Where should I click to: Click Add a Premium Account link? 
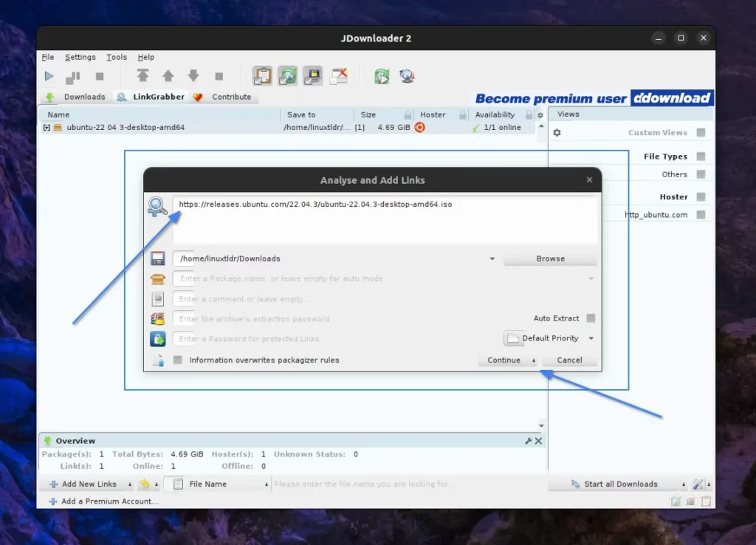click(103, 501)
